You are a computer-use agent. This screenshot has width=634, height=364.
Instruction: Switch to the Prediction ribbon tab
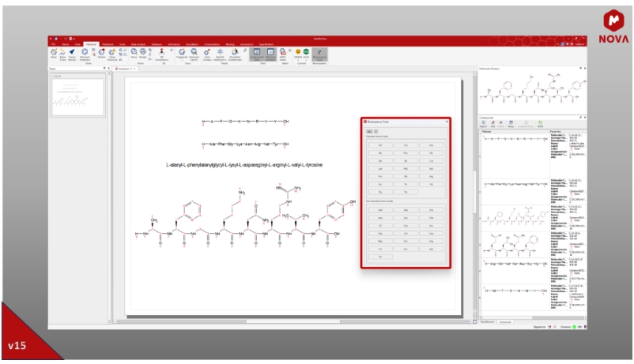click(109, 43)
